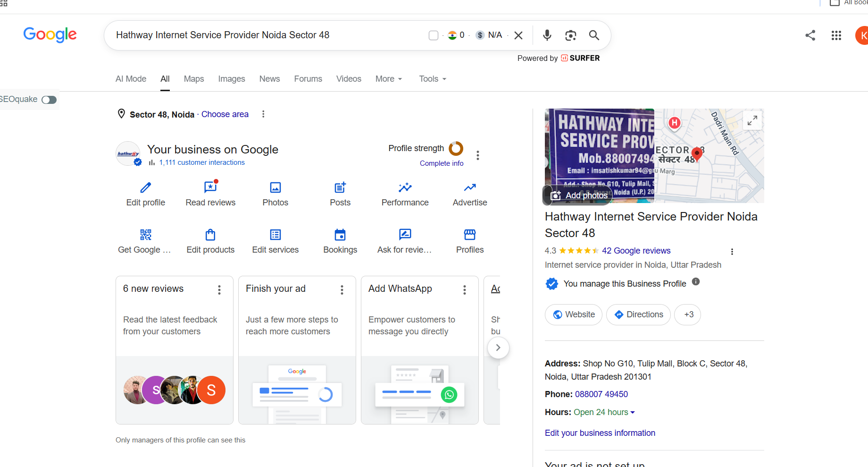Click the Advertise icon
Screen dimensions: 868x467
coord(470,187)
